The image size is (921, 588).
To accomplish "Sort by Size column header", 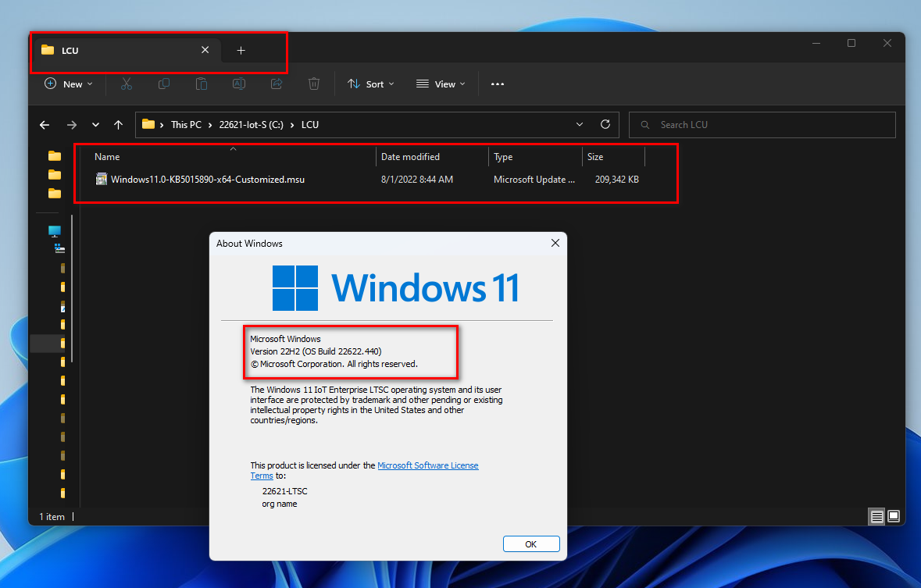I will 614,157.
